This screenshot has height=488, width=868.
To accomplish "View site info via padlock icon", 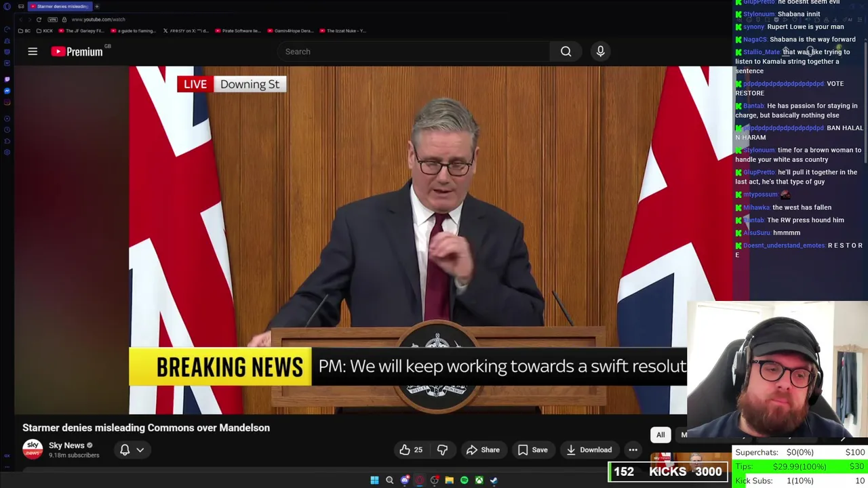I will click(64, 20).
